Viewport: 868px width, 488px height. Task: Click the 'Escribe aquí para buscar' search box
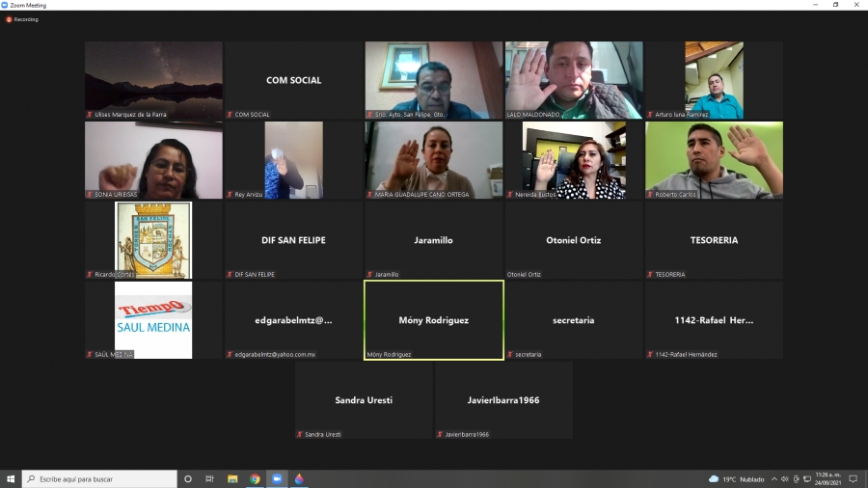coord(100,478)
